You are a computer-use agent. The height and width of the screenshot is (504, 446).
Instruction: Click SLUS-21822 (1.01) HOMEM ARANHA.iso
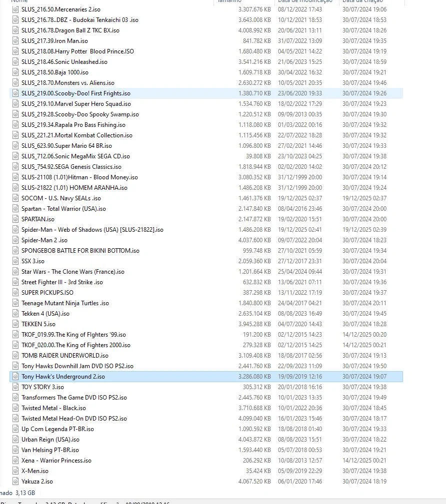(74, 188)
